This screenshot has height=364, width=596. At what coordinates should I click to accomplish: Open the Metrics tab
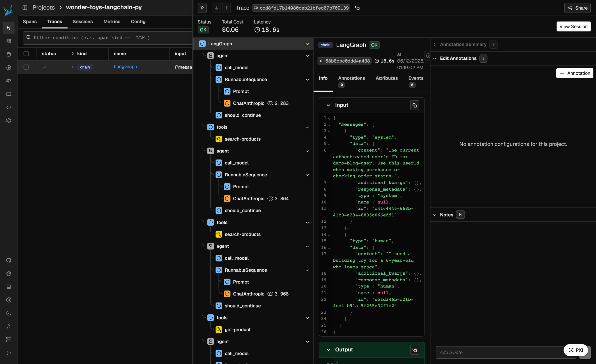[x=112, y=21]
